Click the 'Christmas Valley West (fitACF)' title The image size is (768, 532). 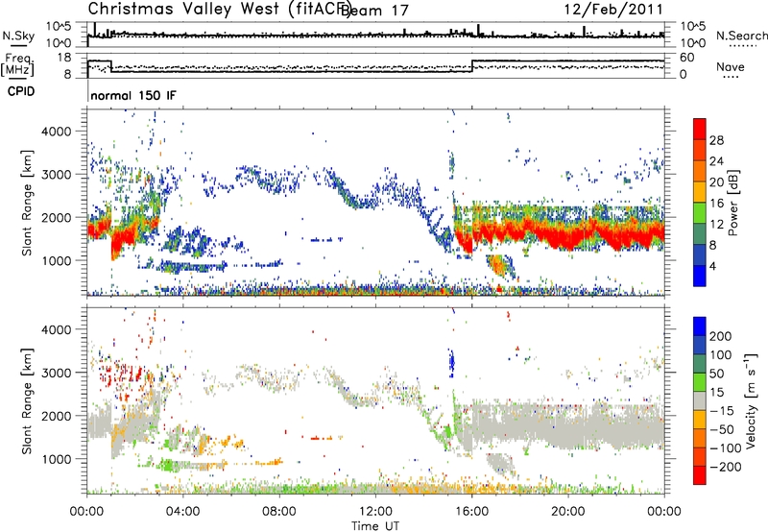[x=220, y=9]
